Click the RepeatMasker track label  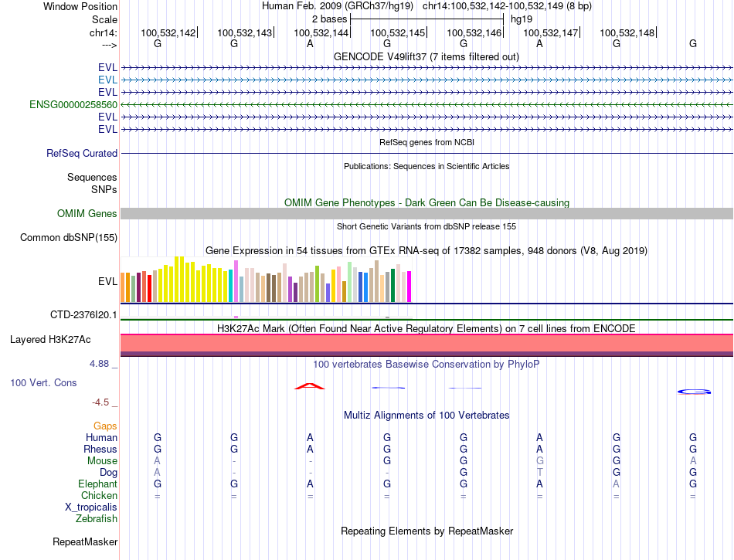coord(85,542)
